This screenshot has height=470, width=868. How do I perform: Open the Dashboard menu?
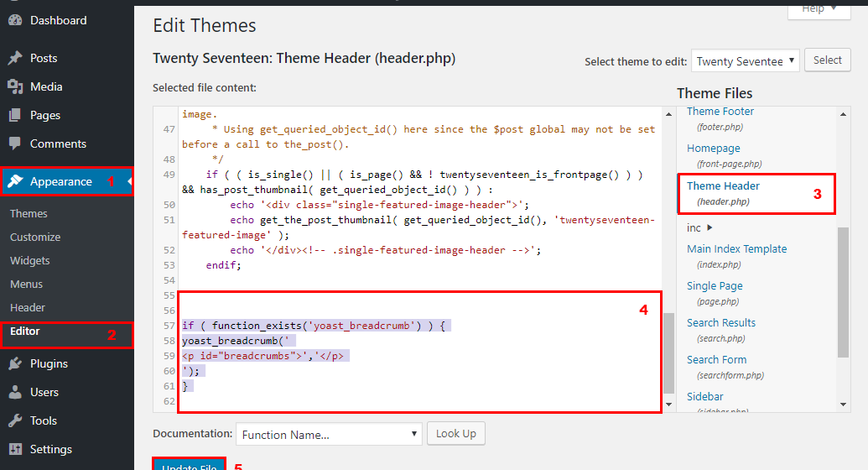coord(58,20)
